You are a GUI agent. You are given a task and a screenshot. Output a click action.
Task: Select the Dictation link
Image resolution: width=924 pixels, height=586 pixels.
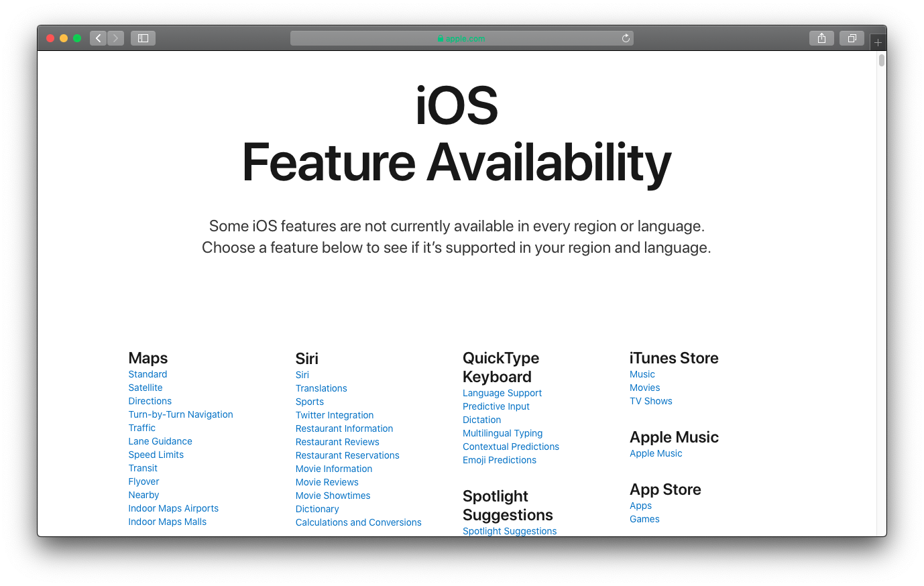pyautogui.click(x=482, y=420)
